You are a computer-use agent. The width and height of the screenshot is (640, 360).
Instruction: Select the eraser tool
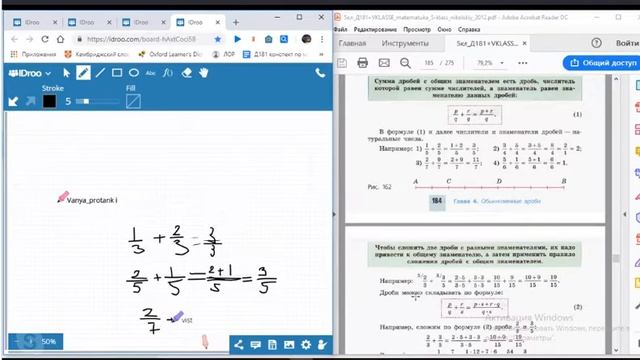(187, 73)
